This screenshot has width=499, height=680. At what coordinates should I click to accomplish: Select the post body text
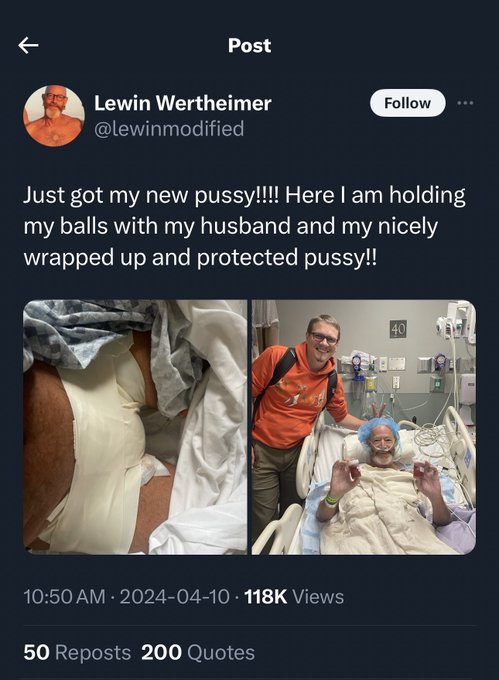pos(245,226)
